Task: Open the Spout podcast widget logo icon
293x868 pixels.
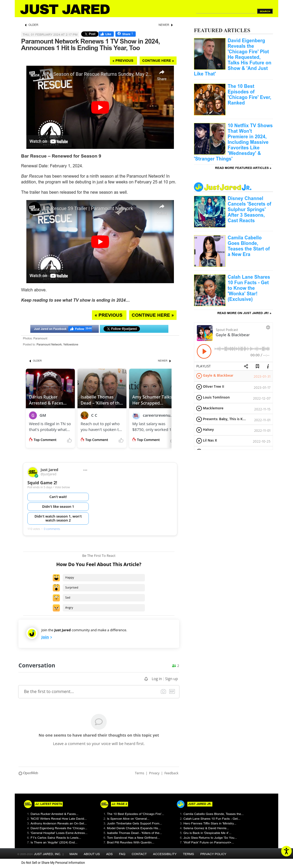Action: [268, 328]
